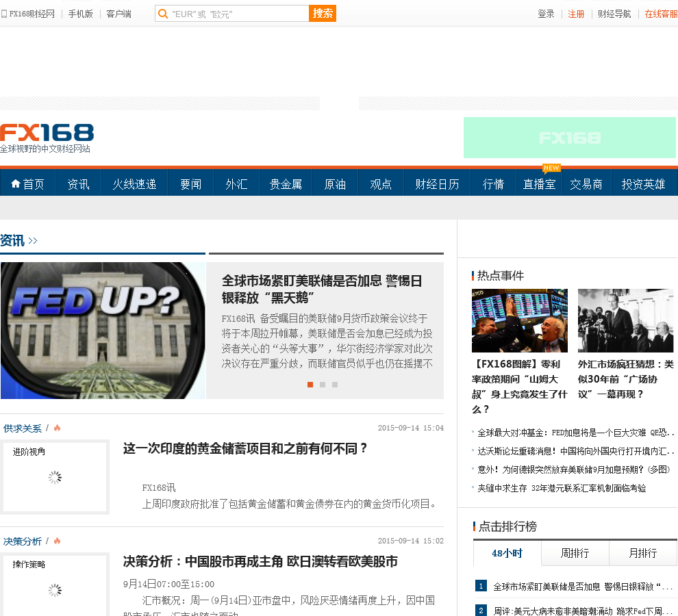The height and width of the screenshot is (616, 678).
Task: Open 观点 in navigation bar
Action: click(x=381, y=184)
